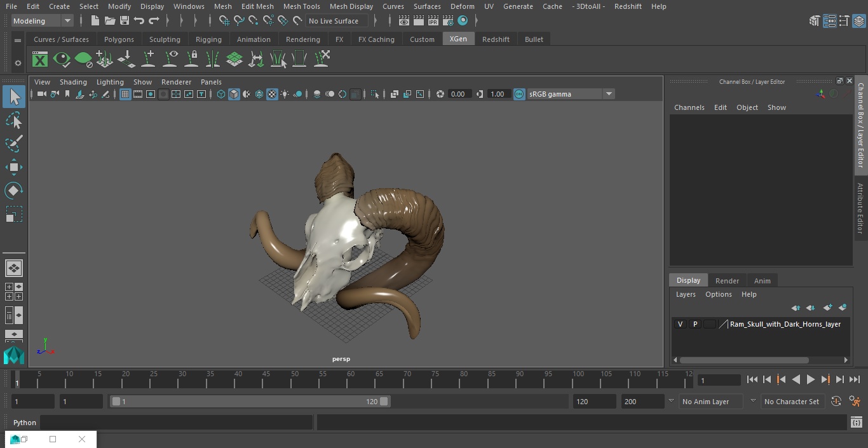Toggle visibility V of Ram_Skull layer
Screen dimensions: 868x448
click(680, 324)
